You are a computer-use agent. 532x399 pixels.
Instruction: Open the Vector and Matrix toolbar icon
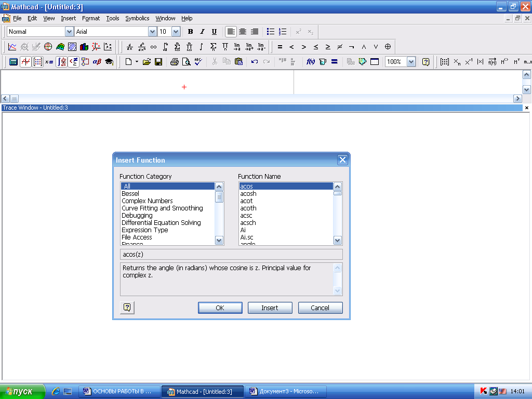(x=37, y=62)
